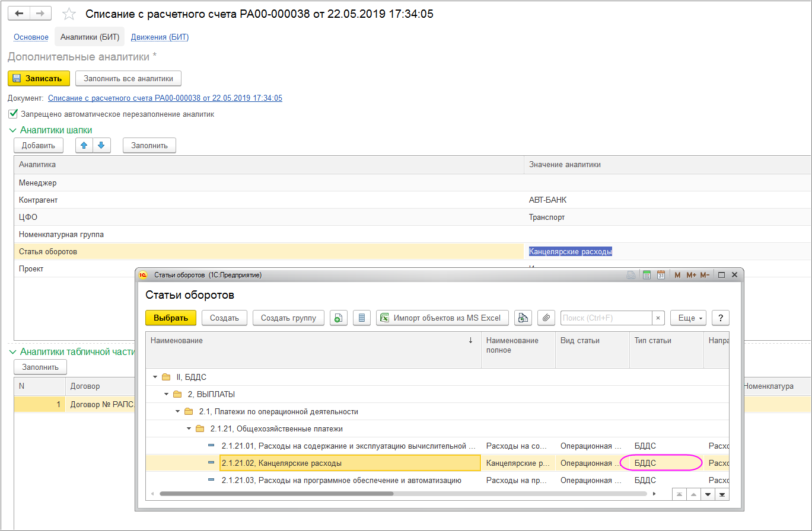The image size is (812, 531).
Task: Select row 2.1.21.03, Расходы на программное обеспечение
Action: tap(437, 480)
